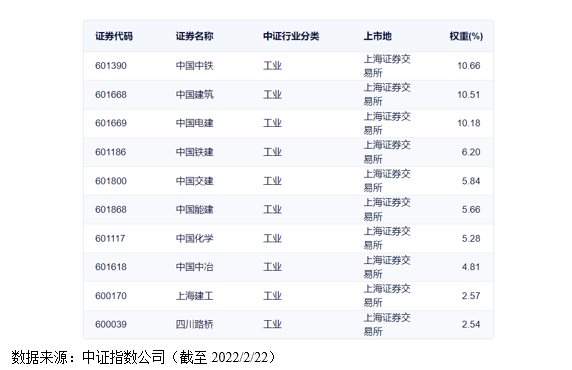
Task: Select stock code 601669
Action: click(x=111, y=123)
